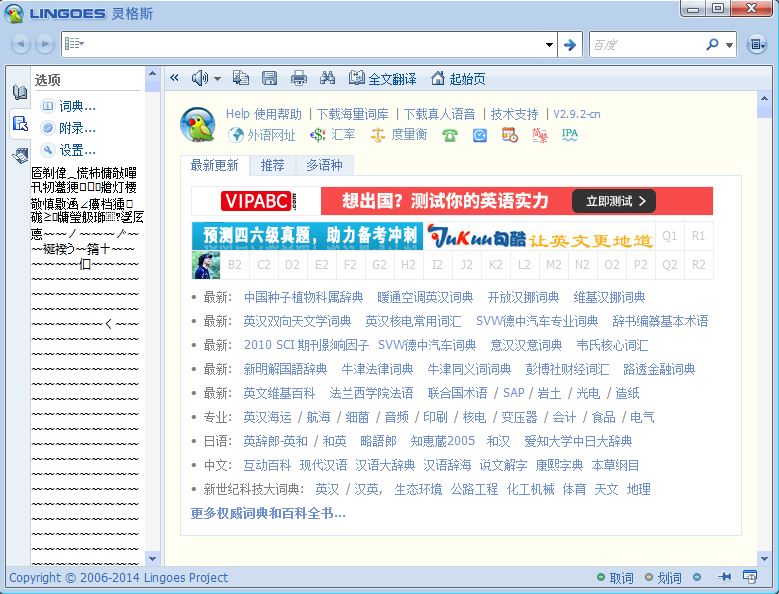
Task: Go to 起始页 home page
Action: pos(458,78)
